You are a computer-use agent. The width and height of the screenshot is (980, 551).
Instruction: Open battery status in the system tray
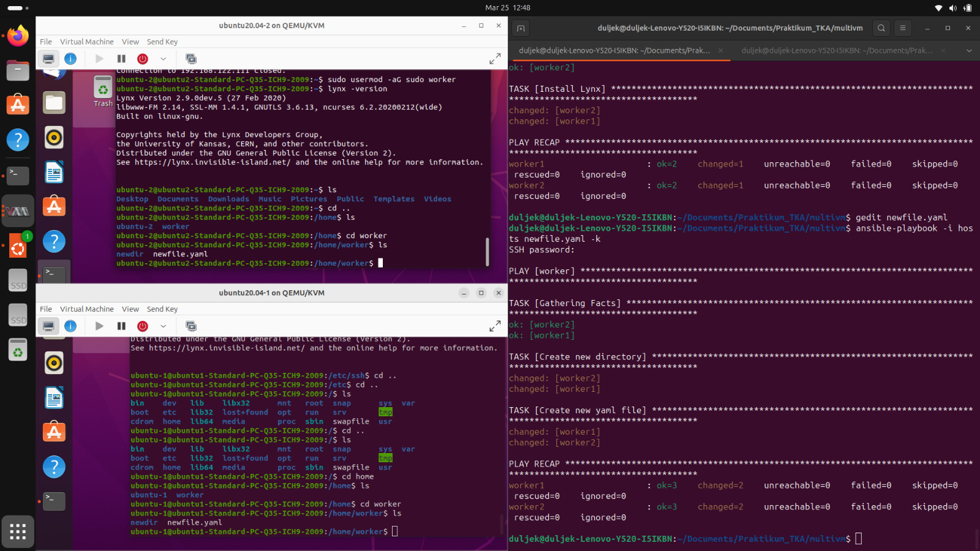pos(968,8)
